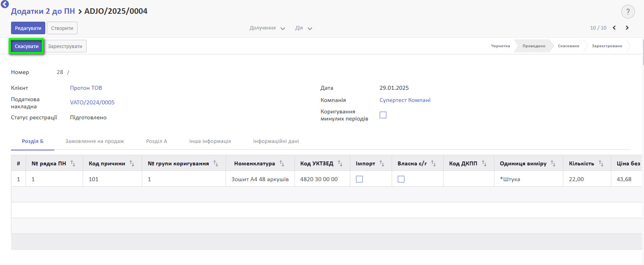
Task: Click the 10 / 10 pager counter
Action: (598, 28)
